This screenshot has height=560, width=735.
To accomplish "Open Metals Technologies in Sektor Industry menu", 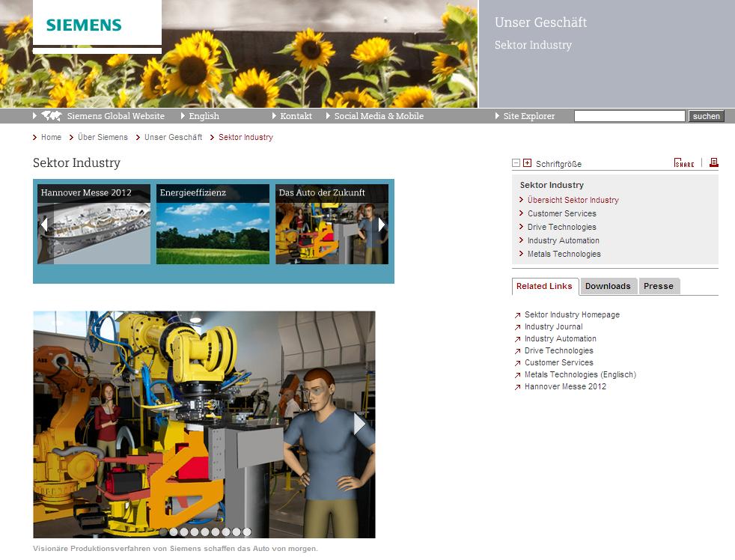I will [564, 254].
